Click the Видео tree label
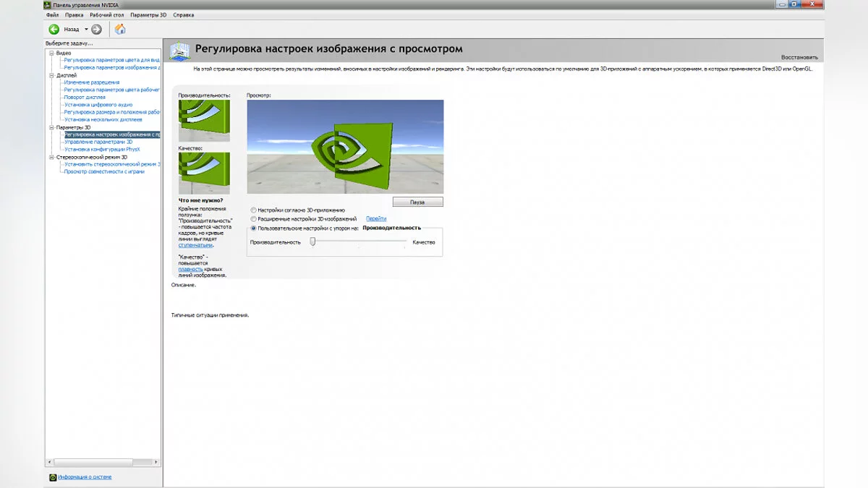The height and width of the screenshot is (488, 868). click(64, 53)
